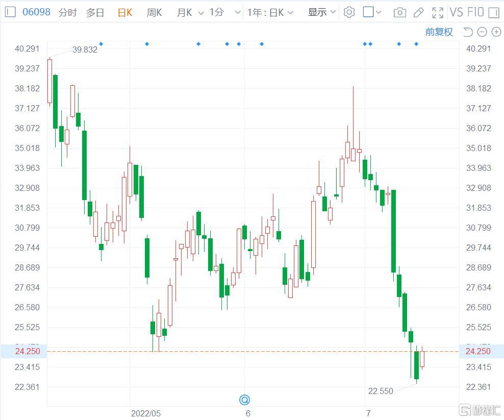Expand the dropdown arrow beside 月K
Viewport: 504px width, 420px height.
coord(201,13)
